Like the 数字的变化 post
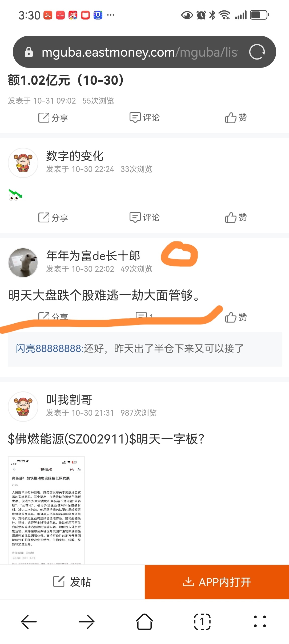Screen dimensions: 289x644 click(236, 218)
